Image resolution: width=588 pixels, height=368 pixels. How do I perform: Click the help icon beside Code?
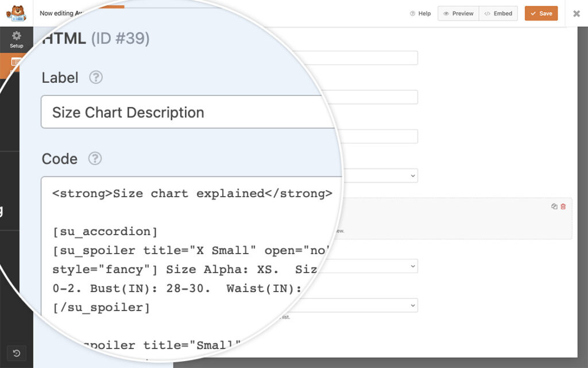95,159
